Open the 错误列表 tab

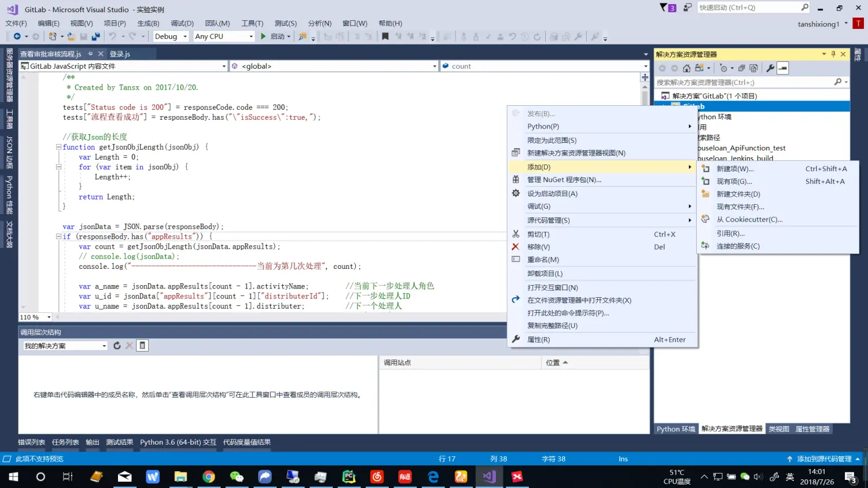tap(31, 442)
